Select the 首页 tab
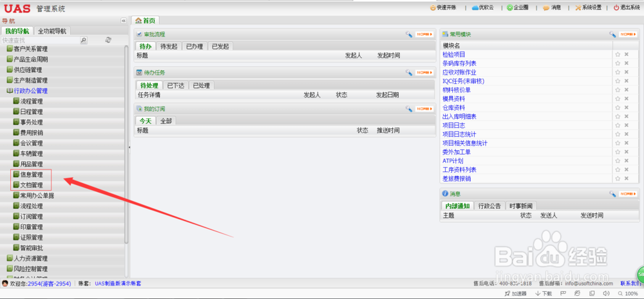The width and height of the screenshot is (644, 299). (x=146, y=21)
